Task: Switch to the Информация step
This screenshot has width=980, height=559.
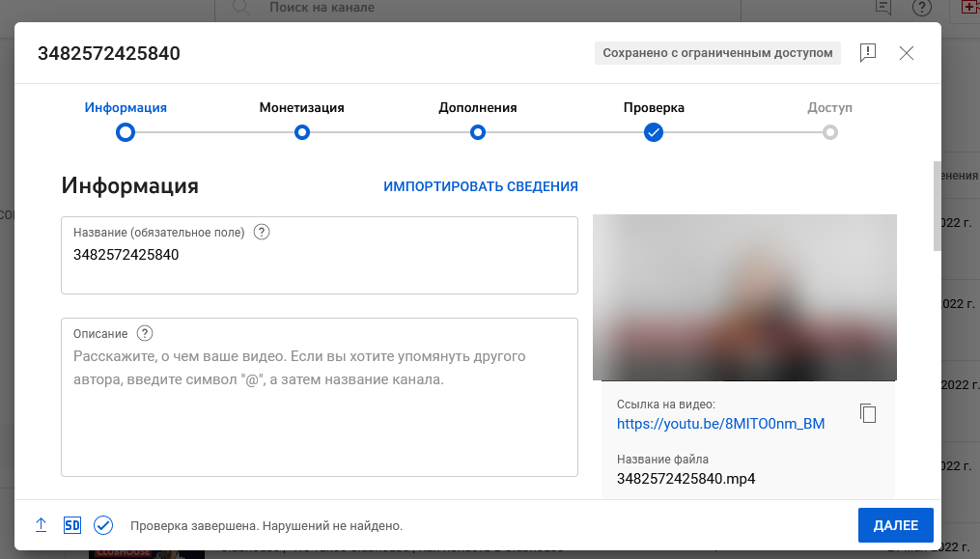Action: (x=125, y=132)
